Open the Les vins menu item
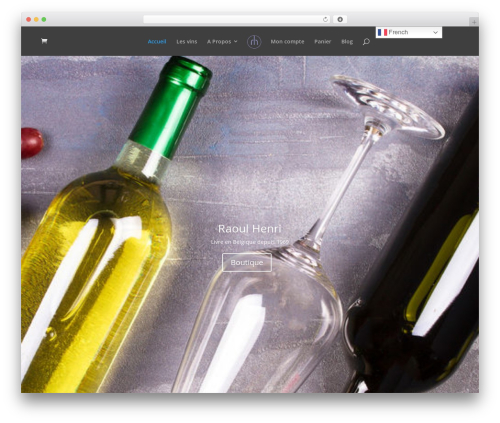Screen dimensions: 500x423 tap(187, 42)
